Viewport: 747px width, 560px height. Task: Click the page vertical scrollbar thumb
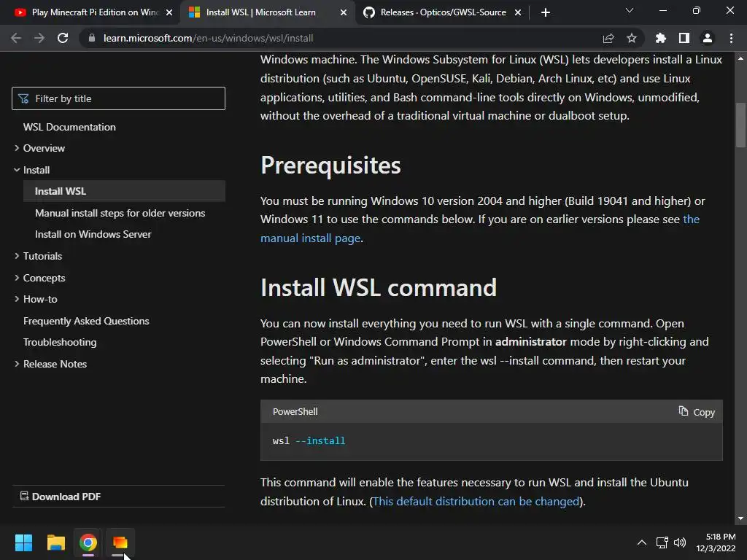pos(740,125)
